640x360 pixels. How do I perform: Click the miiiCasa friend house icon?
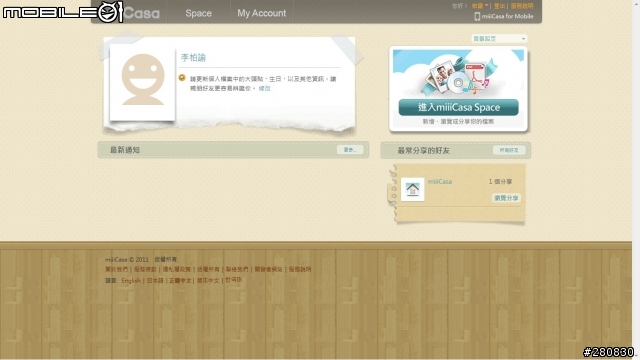(x=413, y=189)
